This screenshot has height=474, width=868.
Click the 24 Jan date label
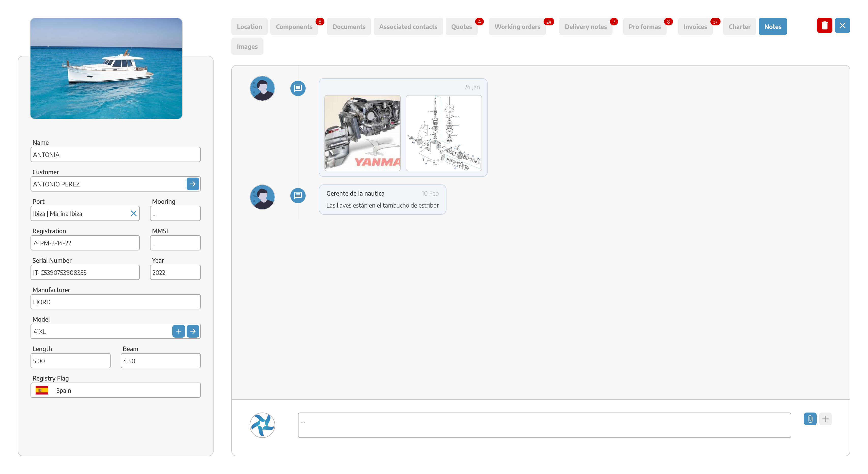pyautogui.click(x=472, y=87)
